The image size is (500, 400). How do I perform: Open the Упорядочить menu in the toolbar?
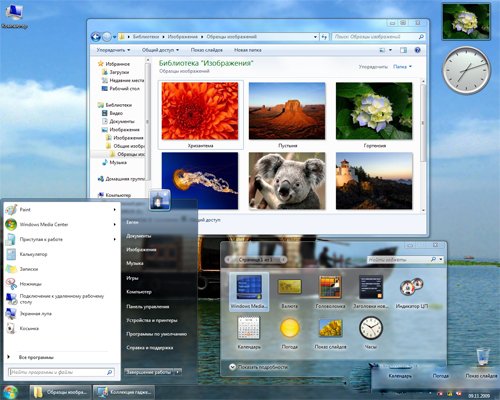(113, 50)
